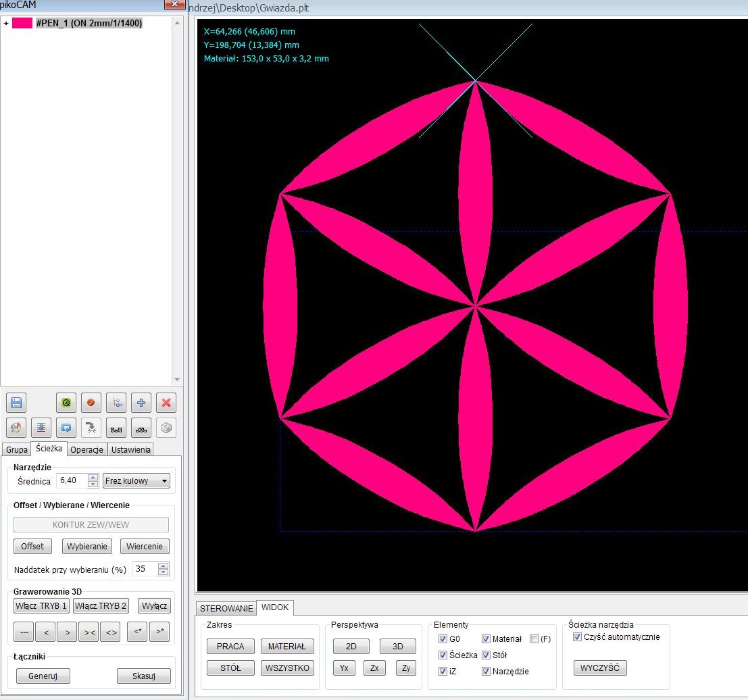This screenshot has height=700, width=748.
Task: Increase Naddatek przy wybieraniu percentage
Action: 163,566
